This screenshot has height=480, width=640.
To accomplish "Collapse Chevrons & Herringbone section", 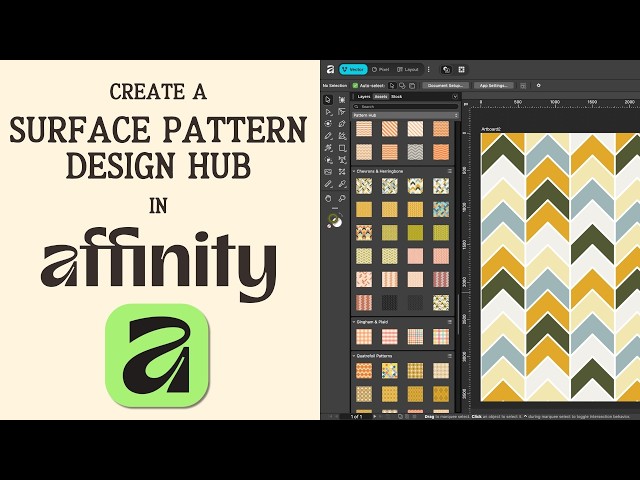I will [354, 171].
